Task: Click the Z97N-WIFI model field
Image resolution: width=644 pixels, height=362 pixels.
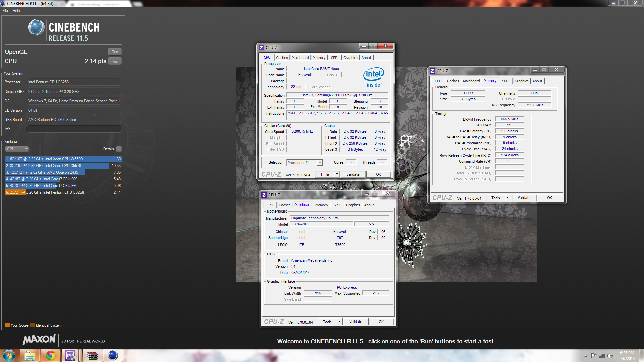Action: coord(321,224)
